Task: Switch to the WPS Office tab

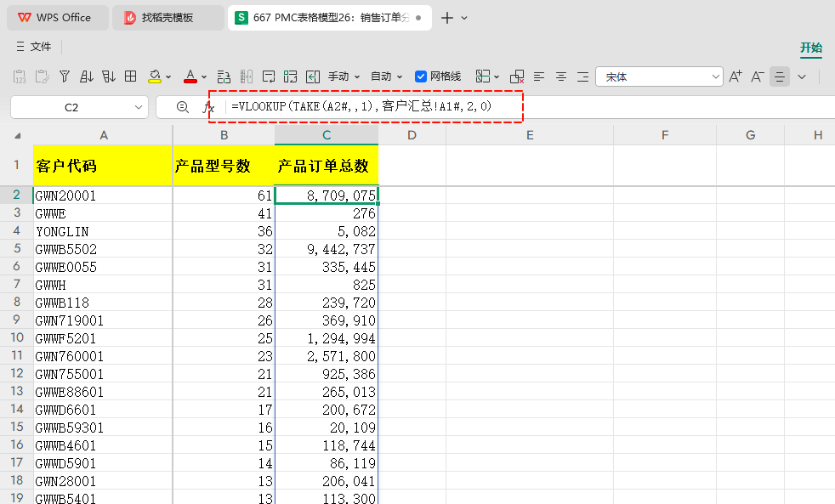Action: pyautogui.click(x=58, y=18)
